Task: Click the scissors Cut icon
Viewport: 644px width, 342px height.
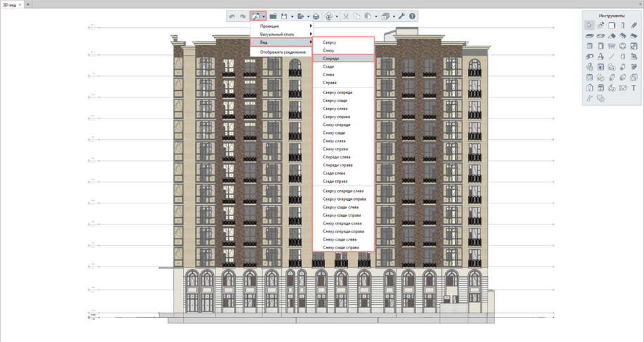Action: point(346,17)
